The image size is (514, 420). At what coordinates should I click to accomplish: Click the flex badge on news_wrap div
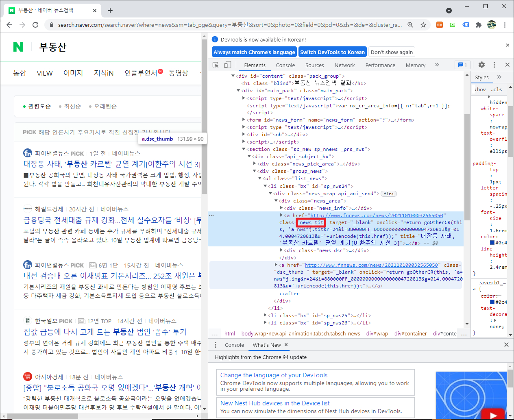coord(389,194)
